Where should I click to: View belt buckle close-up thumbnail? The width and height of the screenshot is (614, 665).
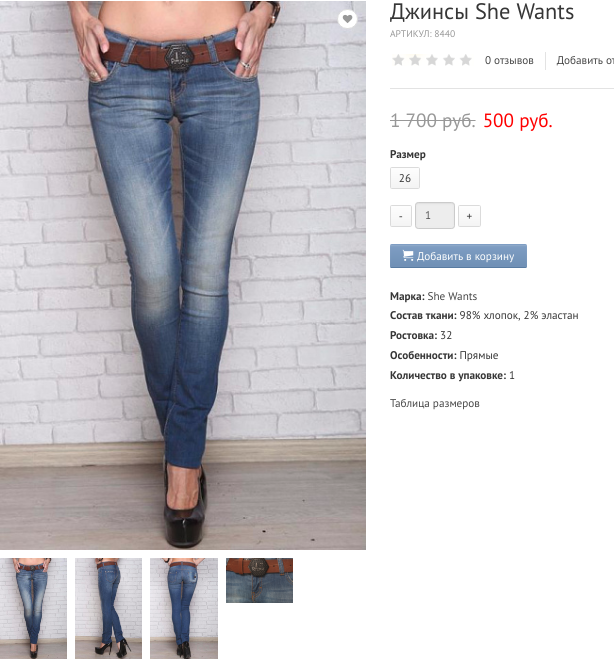click(260, 580)
